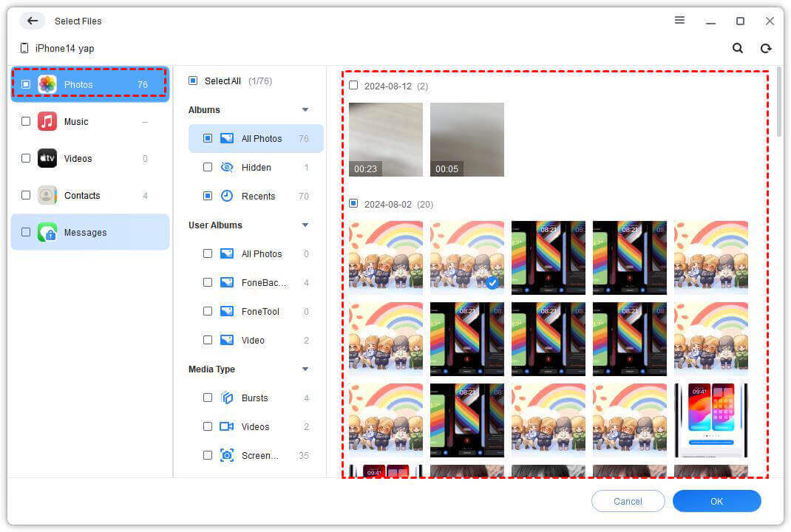The image size is (791, 532).
Task: Click the Screen... screenshot icon
Action: click(x=227, y=455)
